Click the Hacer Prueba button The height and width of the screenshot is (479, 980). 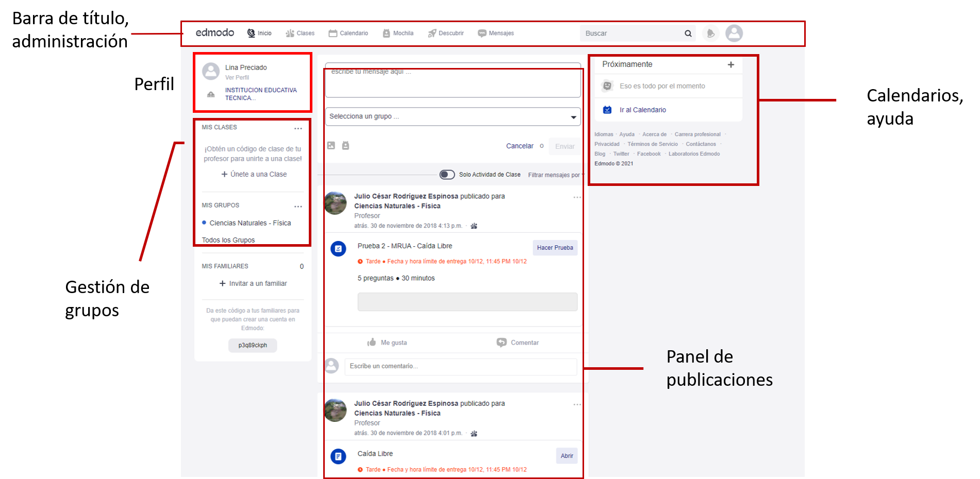coord(555,248)
